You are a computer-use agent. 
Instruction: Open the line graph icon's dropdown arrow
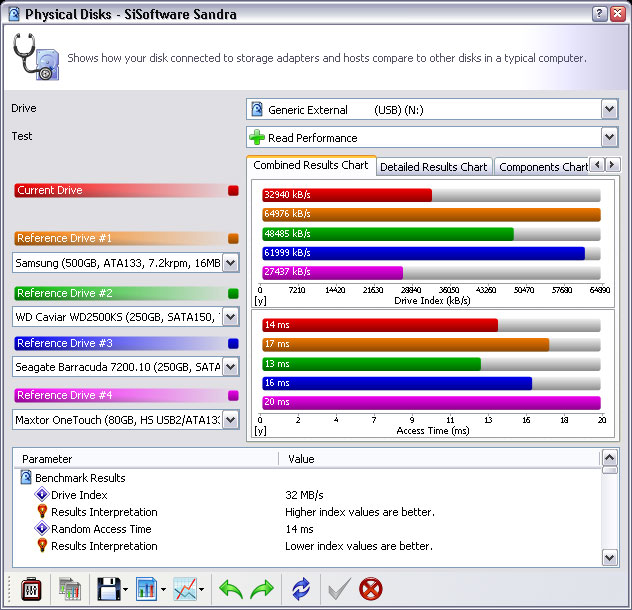click(x=202, y=590)
